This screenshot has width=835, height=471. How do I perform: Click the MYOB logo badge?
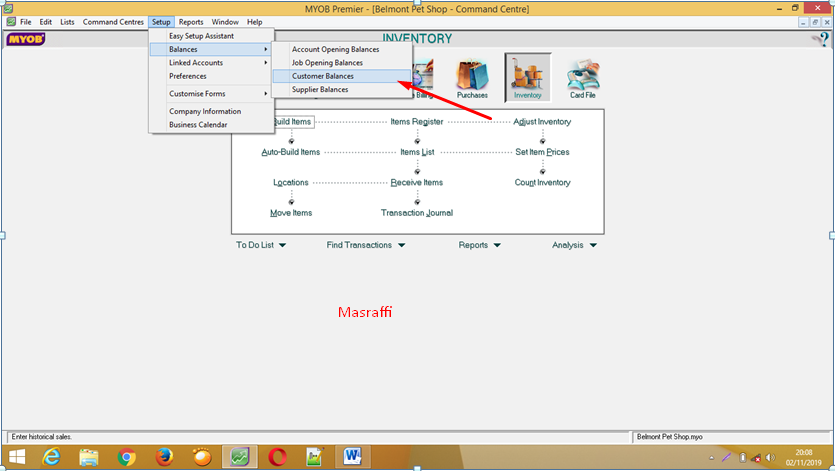pyautogui.click(x=26, y=39)
